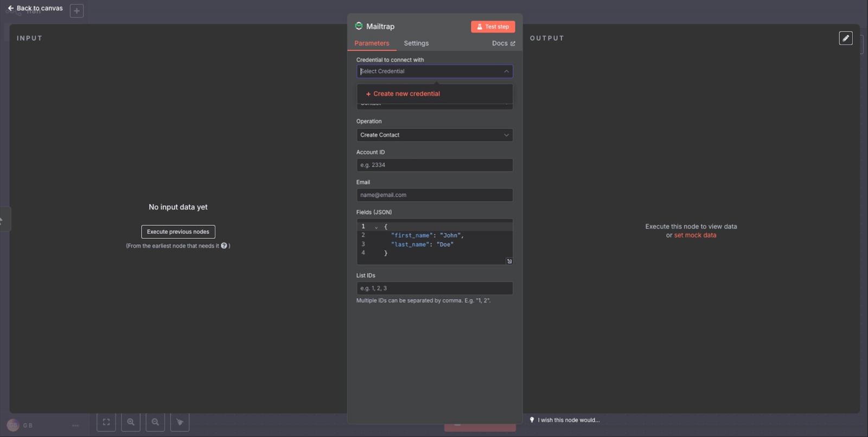Click the tidy-up workflow broom icon
The image size is (868, 437).
click(x=180, y=422)
